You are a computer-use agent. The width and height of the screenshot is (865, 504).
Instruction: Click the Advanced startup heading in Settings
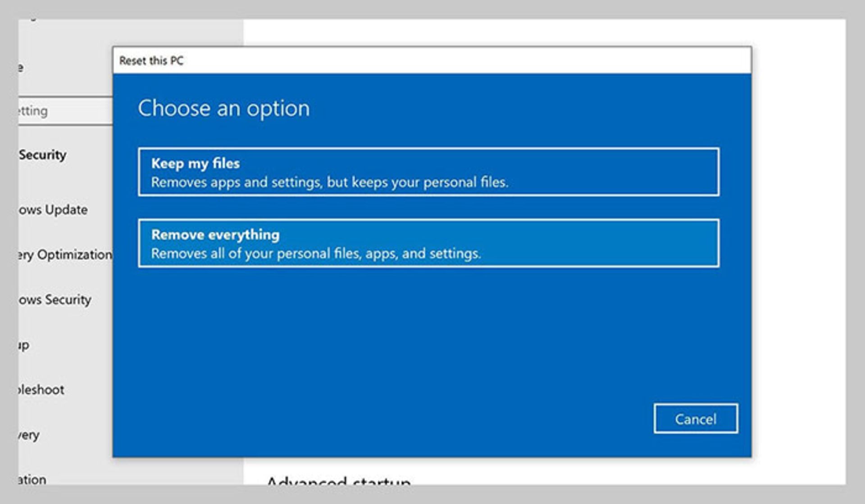(338, 481)
